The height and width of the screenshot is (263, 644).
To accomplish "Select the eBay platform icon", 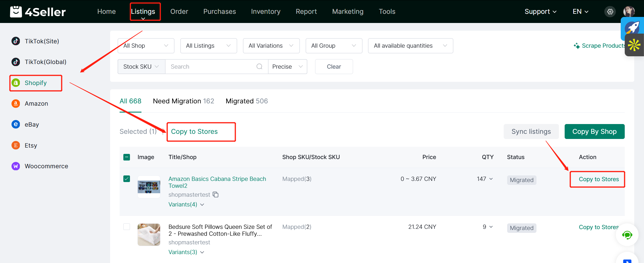I will coord(16,124).
